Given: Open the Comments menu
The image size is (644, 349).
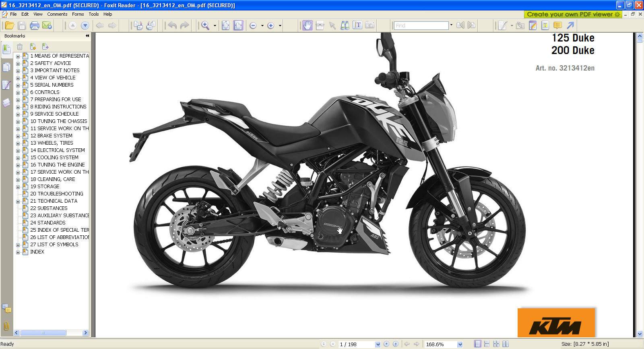Looking at the screenshot, I should point(57,14).
